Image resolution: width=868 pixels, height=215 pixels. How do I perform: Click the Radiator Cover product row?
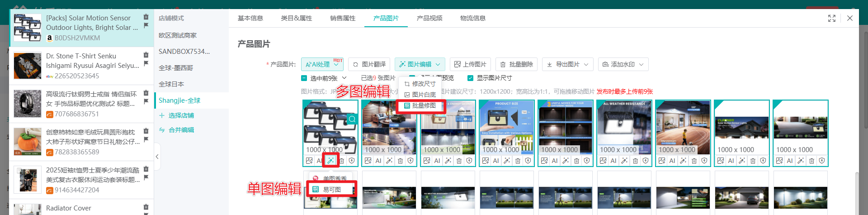[x=81, y=208]
